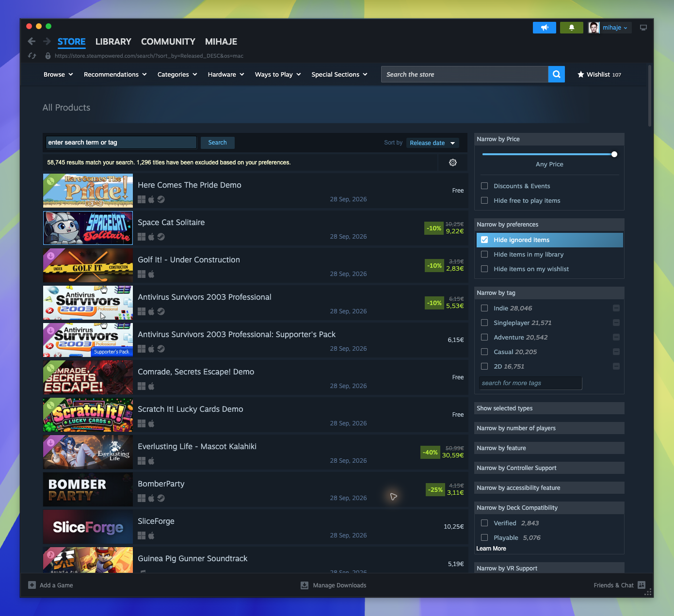Screen dimensions: 674x616
Task: Click the Add a Game label
Action: point(56,585)
